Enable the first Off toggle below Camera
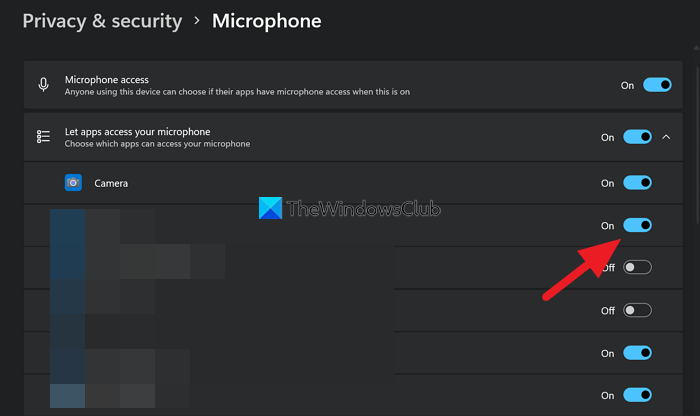Image resolution: width=700 pixels, height=416 pixels. click(x=637, y=267)
